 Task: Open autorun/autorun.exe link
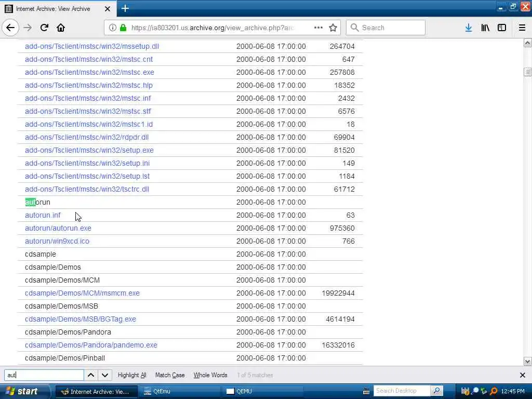pos(58,228)
